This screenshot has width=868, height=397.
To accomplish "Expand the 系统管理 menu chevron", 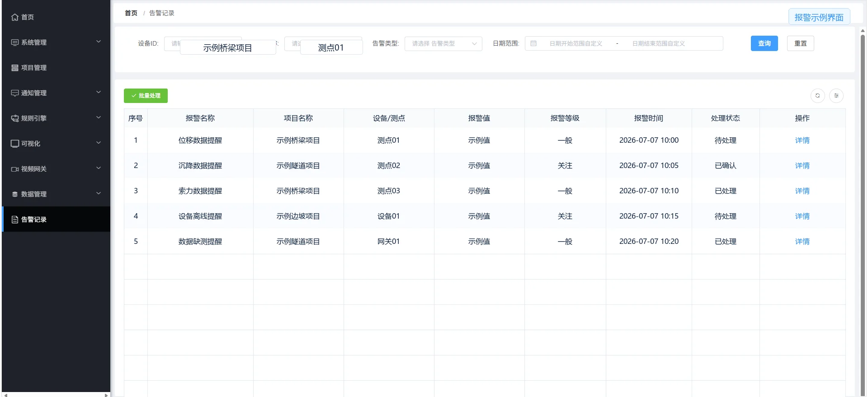I will coord(99,42).
